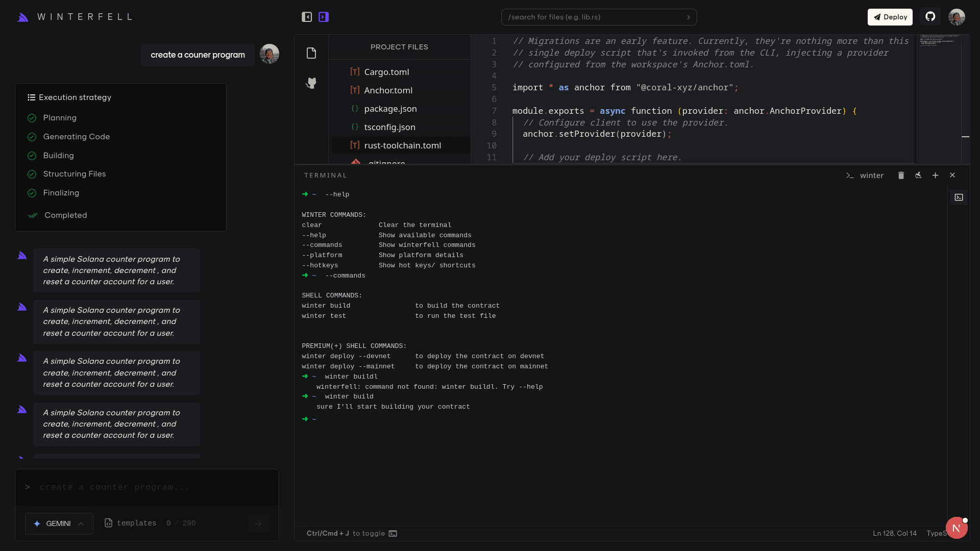Click the PROJECT FILES header

click(399, 47)
